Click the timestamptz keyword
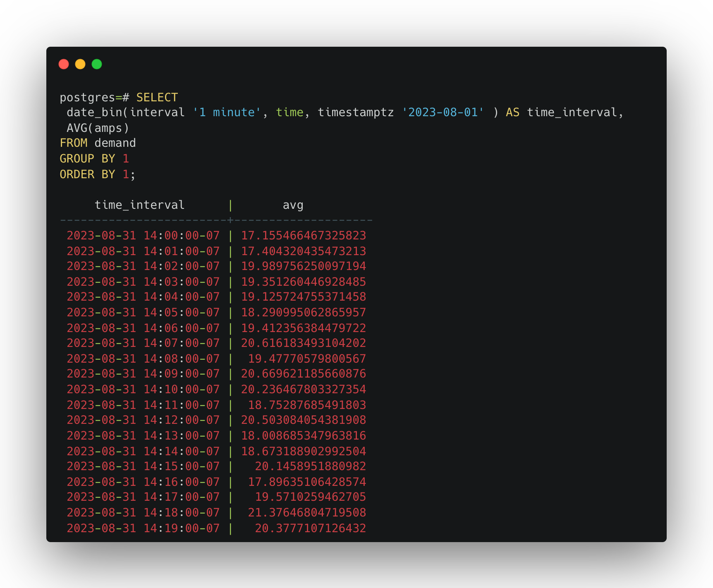 tap(356, 112)
